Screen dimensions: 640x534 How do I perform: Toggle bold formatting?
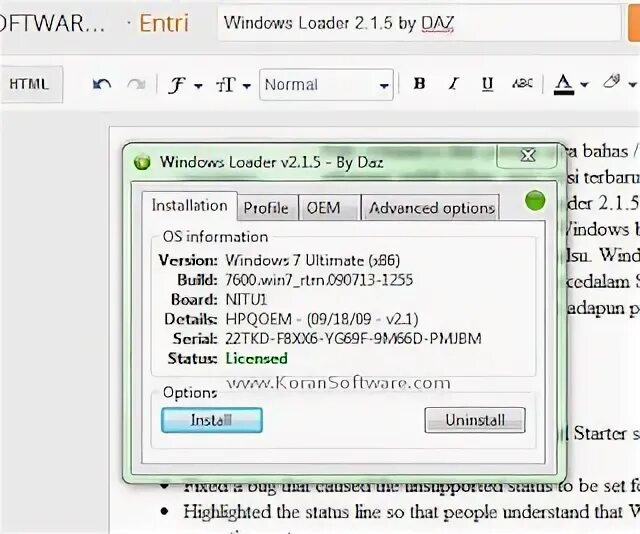pyautogui.click(x=419, y=84)
